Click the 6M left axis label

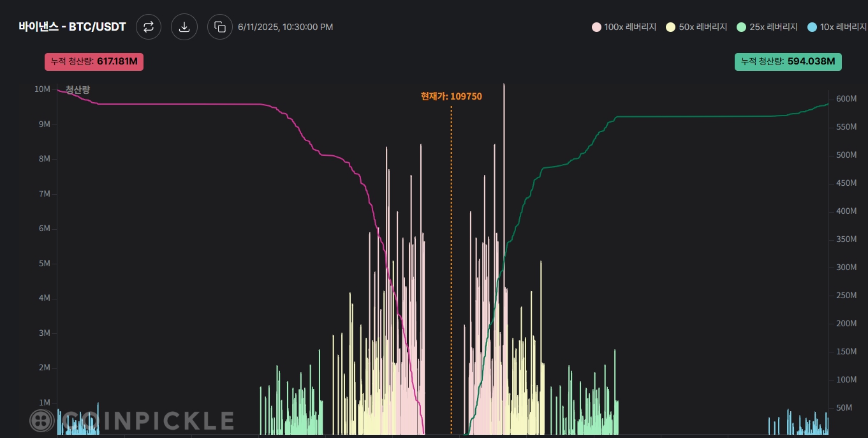[x=45, y=229]
